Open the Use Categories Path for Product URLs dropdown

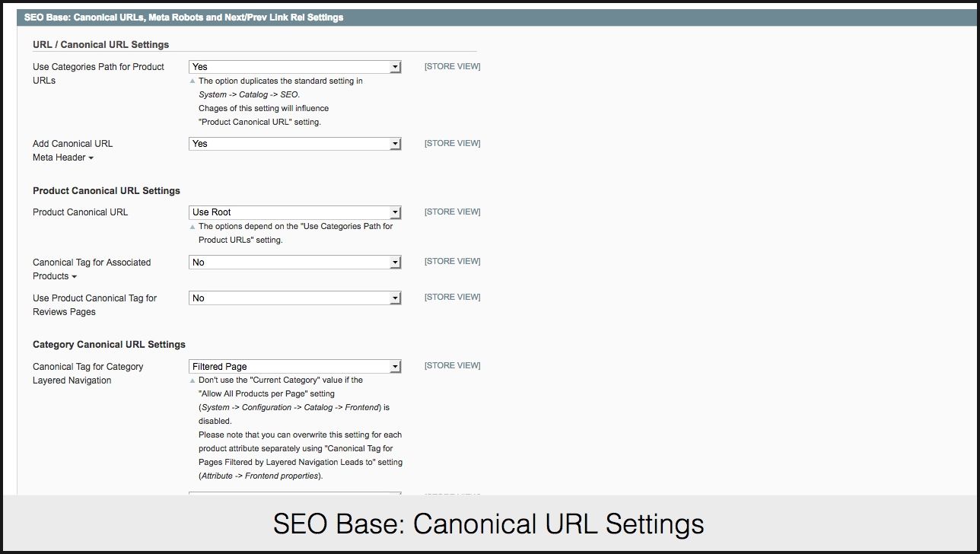tap(294, 67)
